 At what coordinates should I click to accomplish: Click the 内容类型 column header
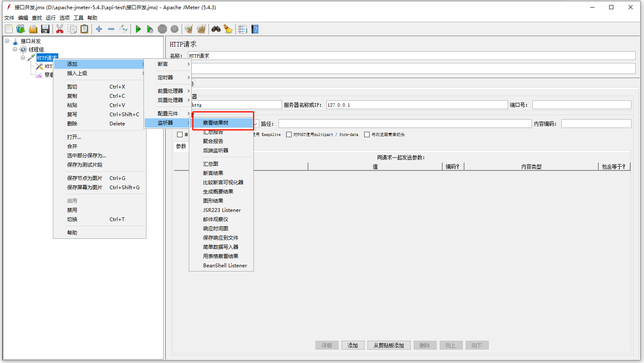pyautogui.click(x=531, y=167)
